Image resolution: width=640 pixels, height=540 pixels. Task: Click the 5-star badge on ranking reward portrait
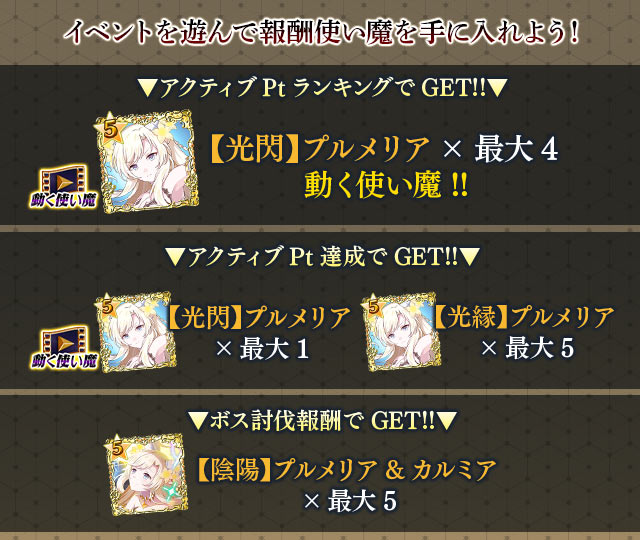click(109, 129)
